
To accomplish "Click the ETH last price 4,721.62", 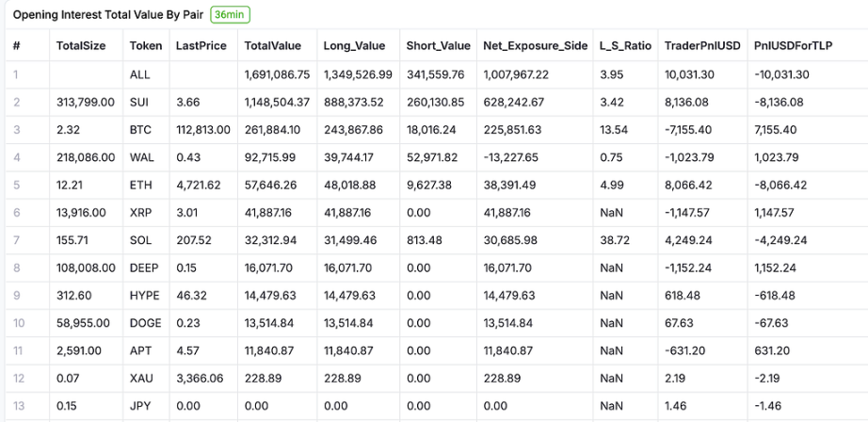I will point(198,184).
